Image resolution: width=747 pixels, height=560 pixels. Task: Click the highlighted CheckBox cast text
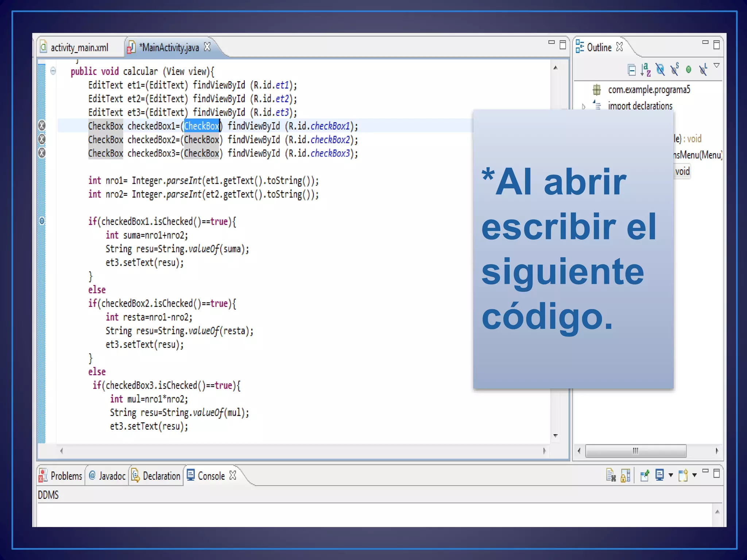[202, 126]
